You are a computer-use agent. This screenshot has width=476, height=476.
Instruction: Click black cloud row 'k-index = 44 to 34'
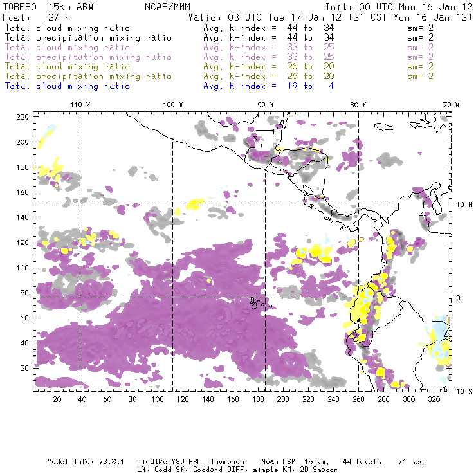(x=282, y=28)
